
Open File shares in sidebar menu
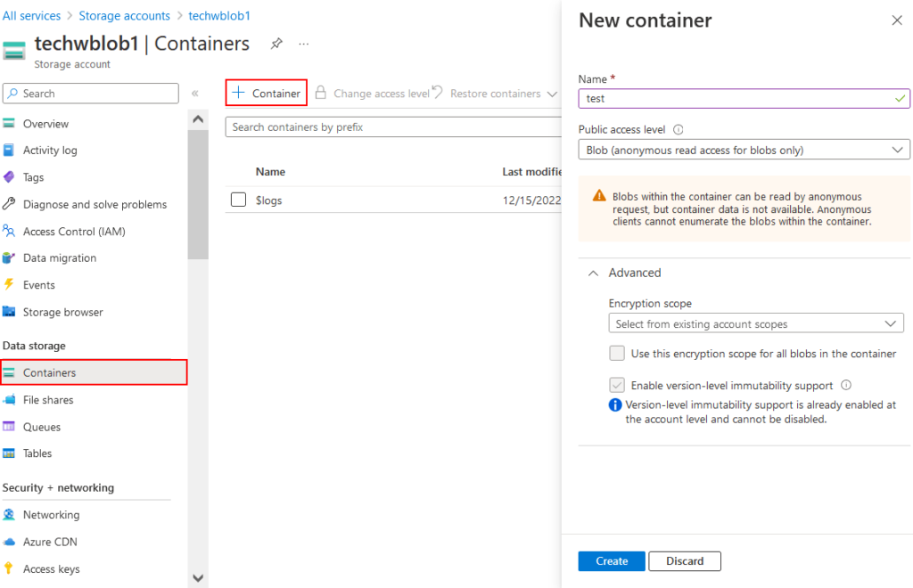click(48, 400)
